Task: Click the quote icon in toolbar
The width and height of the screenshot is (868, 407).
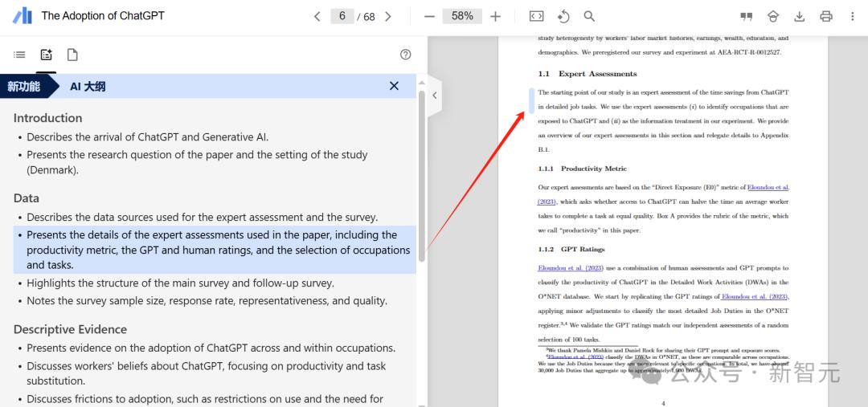Action: [x=747, y=16]
